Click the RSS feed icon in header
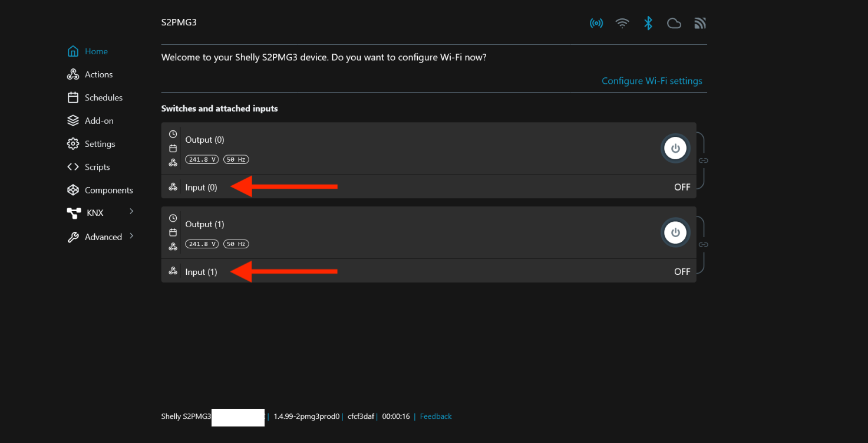The image size is (868, 443). tap(700, 23)
